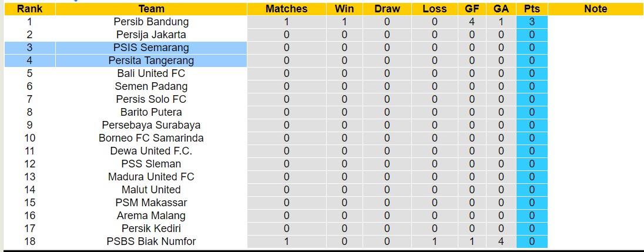Click the Arema Malang team name
The image size is (644, 252).
[151, 216]
